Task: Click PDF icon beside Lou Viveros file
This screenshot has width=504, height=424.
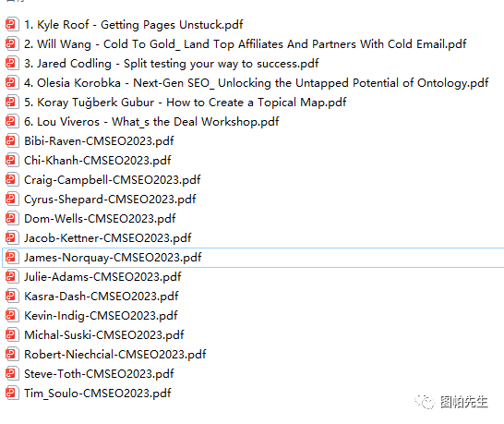Action: (12, 122)
